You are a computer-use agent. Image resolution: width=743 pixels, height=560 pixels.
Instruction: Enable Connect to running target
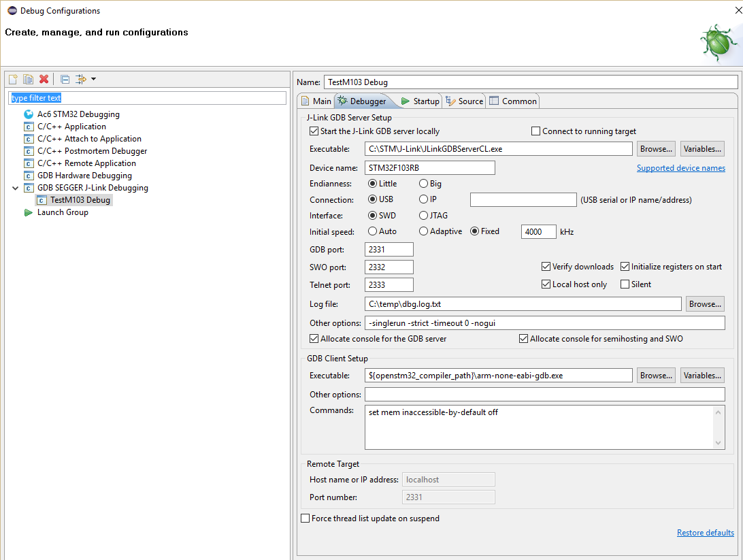click(536, 131)
